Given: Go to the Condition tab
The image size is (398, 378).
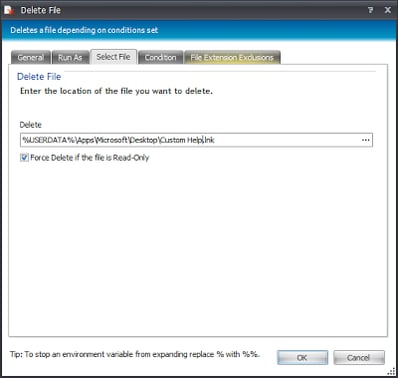Looking at the screenshot, I should pyautogui.click(x=160, y=57).
